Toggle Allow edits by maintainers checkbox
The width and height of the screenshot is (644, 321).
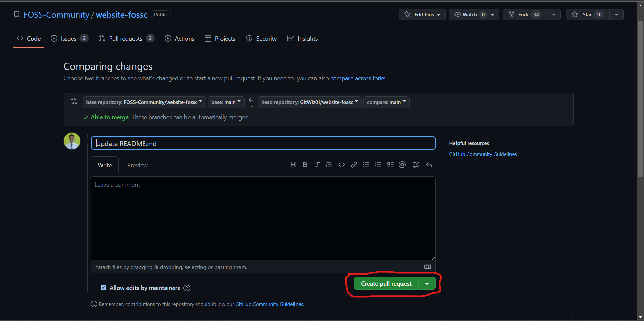104,288
